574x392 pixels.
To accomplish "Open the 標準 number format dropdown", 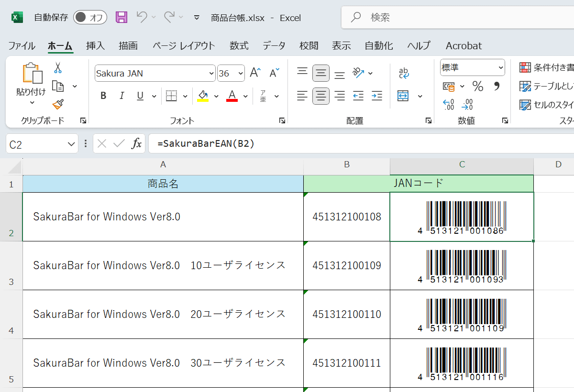I will [x=472, y=67].
